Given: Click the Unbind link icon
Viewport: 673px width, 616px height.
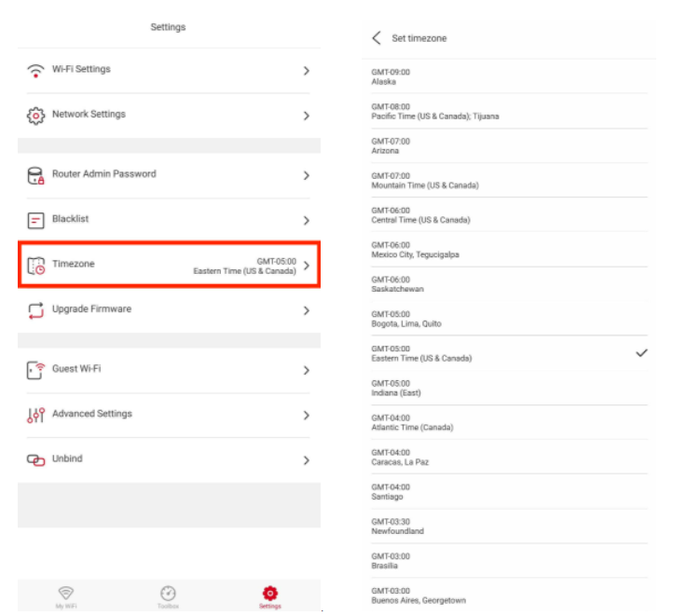Looking at the screenshot, I should coord(36,459).
